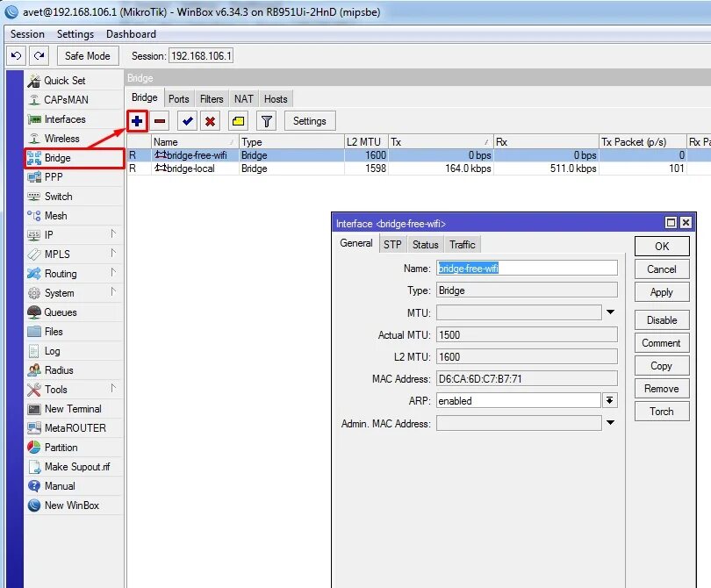Click the red X Disable toolbar button
711x588 pixels.
[x=210, y=121]
